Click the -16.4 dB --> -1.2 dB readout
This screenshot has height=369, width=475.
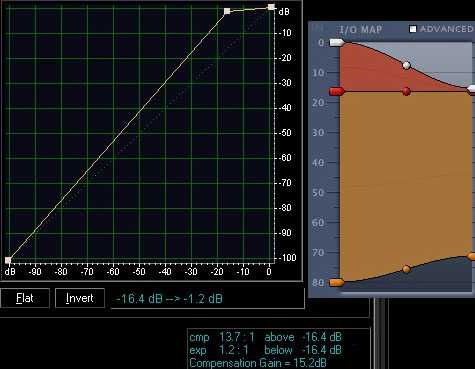point(169,299)
